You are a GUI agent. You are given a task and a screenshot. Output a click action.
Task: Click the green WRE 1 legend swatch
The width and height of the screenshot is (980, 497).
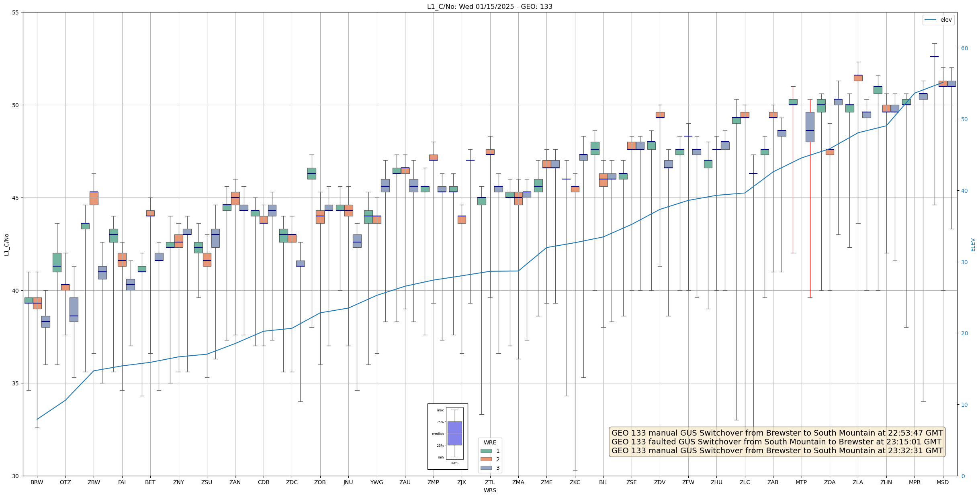pyautogui.click(x=486, y=451)
